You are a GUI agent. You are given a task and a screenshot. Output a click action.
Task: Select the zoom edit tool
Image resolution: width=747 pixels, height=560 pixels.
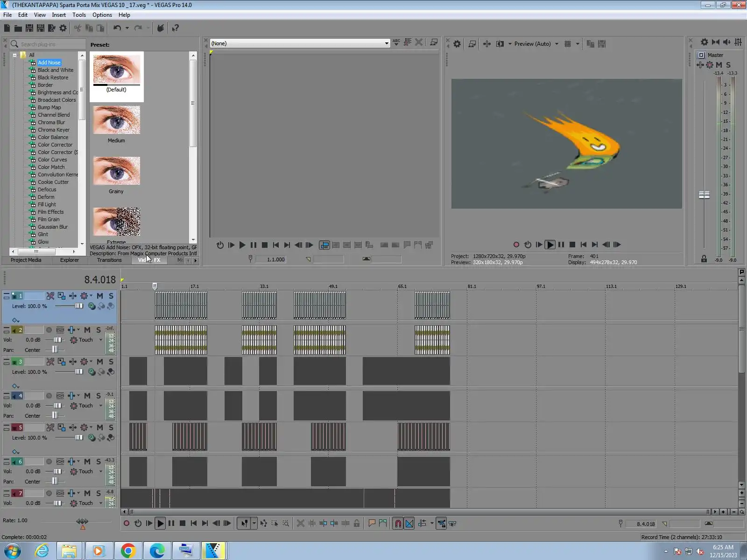point(286,524)
